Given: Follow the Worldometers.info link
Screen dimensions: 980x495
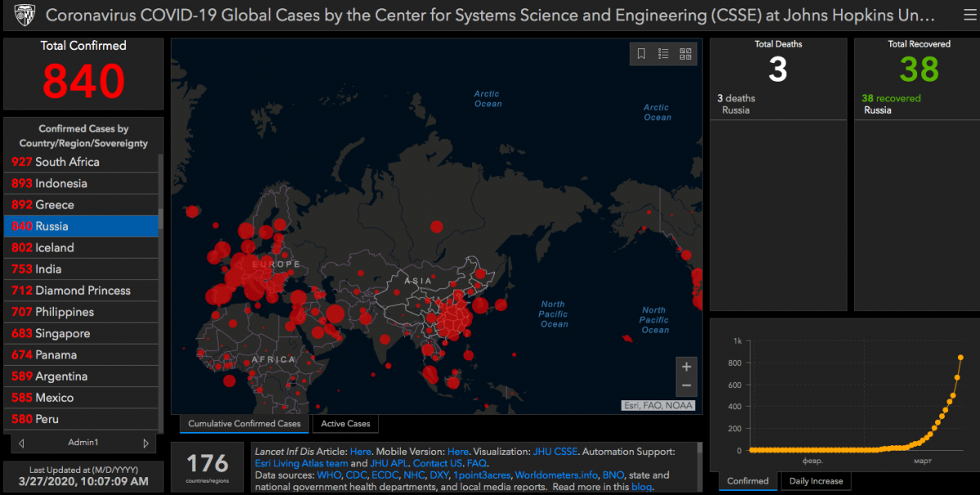Looking at the screenshot, I should (x=556, y=475).
